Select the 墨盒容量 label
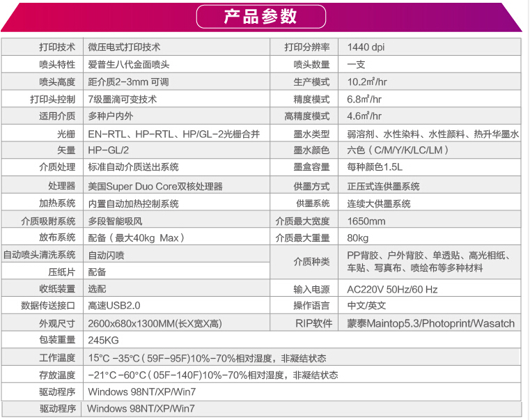The height and width of the screenshot is (420, 530). point(311,166)
